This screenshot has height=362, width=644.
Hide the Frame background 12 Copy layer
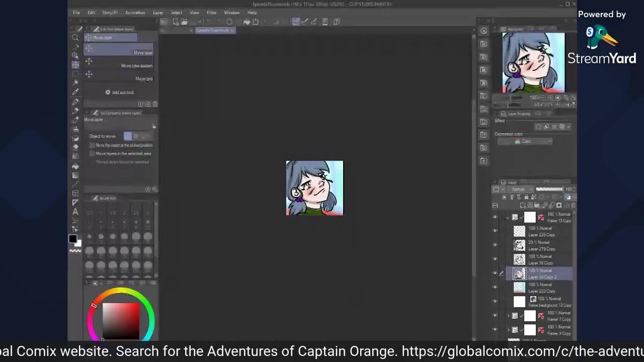495,302
